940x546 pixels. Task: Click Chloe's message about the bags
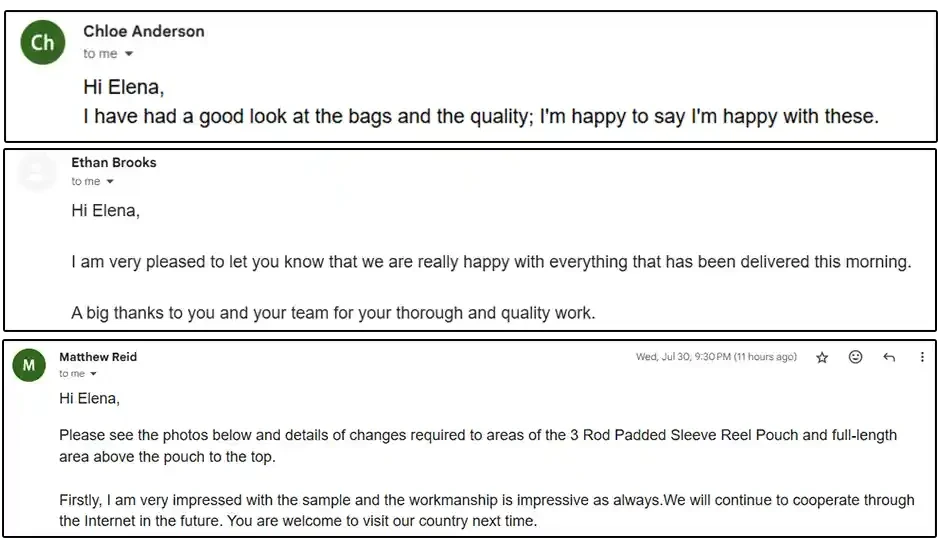pyautogui.click(x=481, y=116)
